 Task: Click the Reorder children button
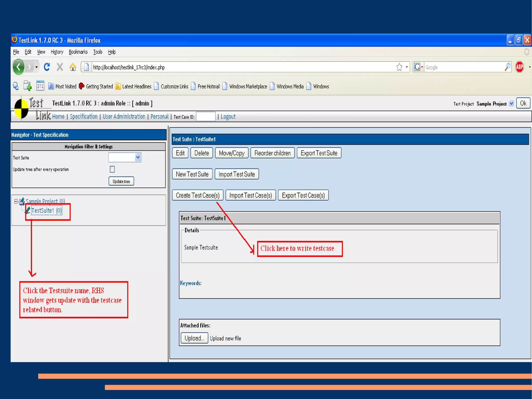pos(272,153)
